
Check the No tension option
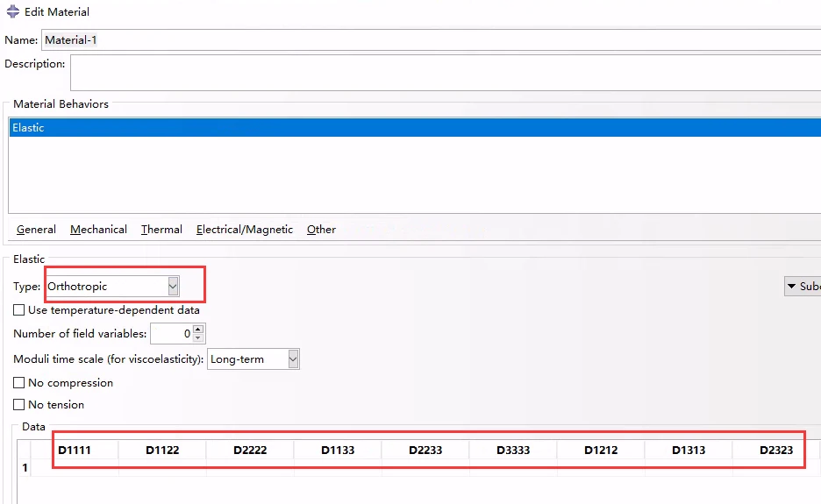point(19,405)
